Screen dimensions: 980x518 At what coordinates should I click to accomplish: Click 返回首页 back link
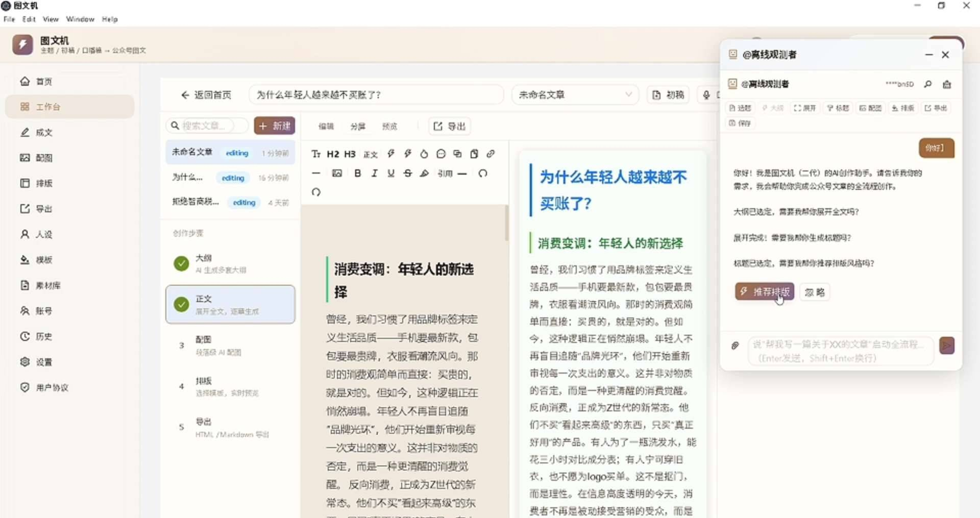tap(206, 95)
